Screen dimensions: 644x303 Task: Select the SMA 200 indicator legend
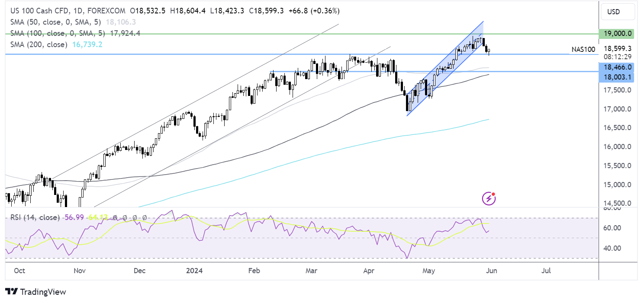(39, 45)
